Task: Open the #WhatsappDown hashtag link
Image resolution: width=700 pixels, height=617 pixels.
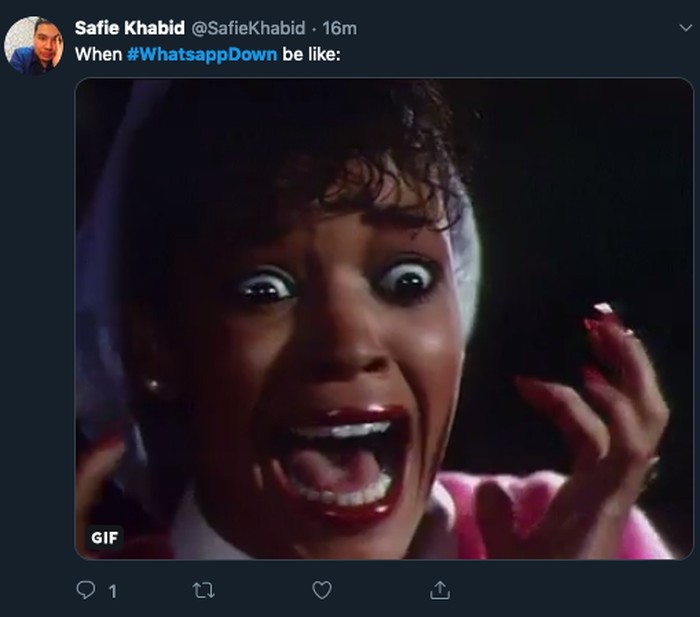Action: (x=202, y=53)
